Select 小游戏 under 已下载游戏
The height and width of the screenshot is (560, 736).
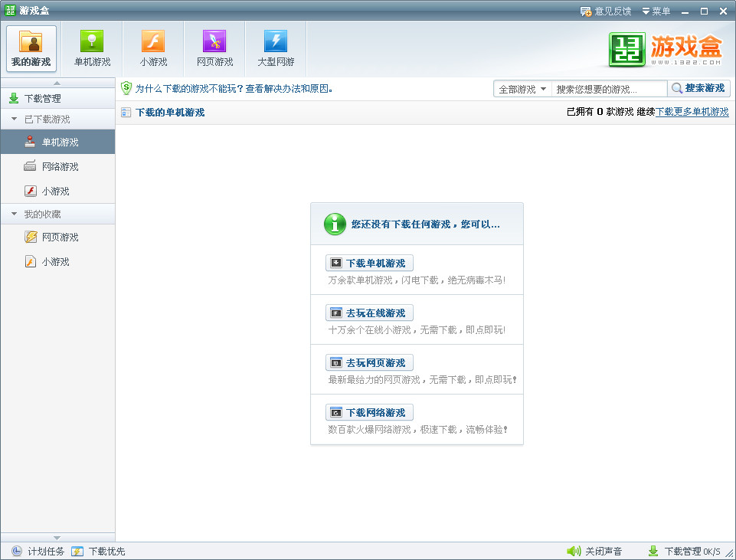[57, 191]
